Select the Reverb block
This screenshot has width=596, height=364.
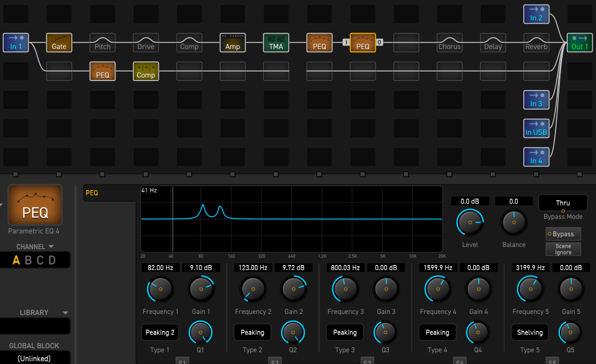pyautogui.click(x=536, y=43)
